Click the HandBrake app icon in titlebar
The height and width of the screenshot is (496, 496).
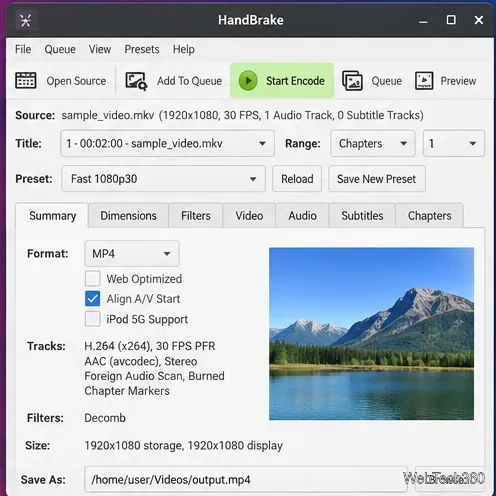(26, 20)
